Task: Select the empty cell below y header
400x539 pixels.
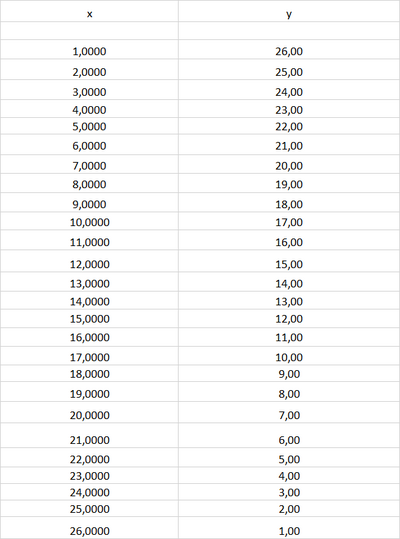Action: 289,31
